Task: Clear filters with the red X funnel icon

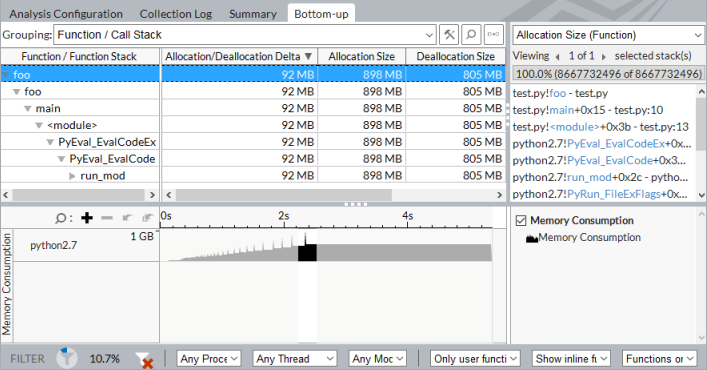Action: coord(145,360)
